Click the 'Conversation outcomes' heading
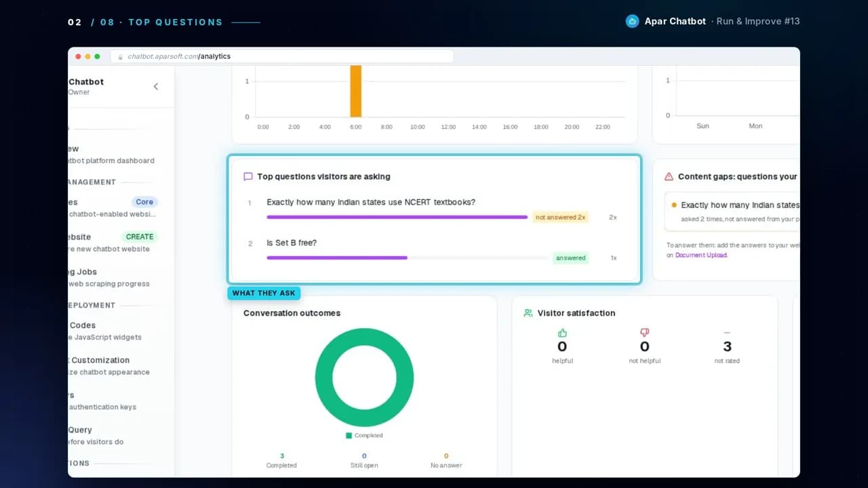Image resolution: width=868 pixels, height=488 pixels. (292, 313)
